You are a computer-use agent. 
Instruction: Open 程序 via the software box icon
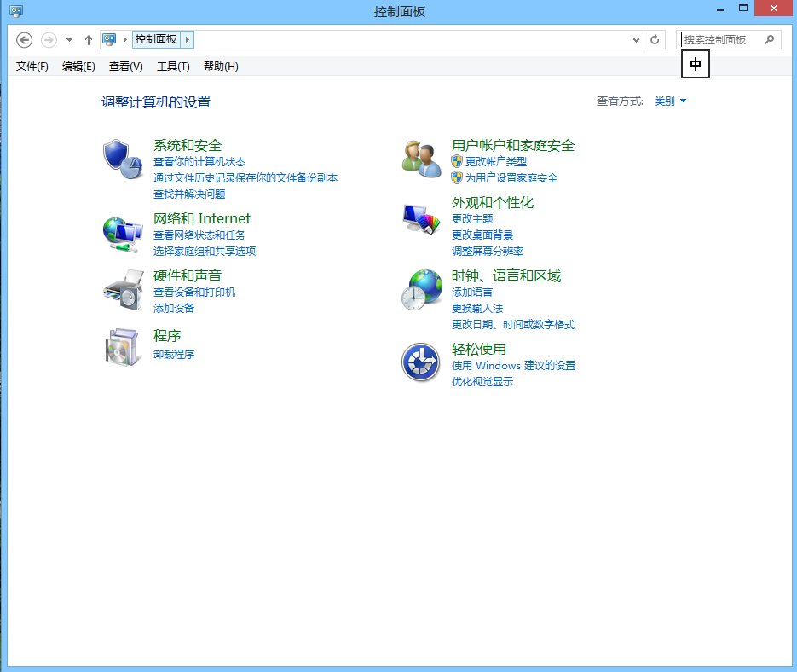pos(122,348)
